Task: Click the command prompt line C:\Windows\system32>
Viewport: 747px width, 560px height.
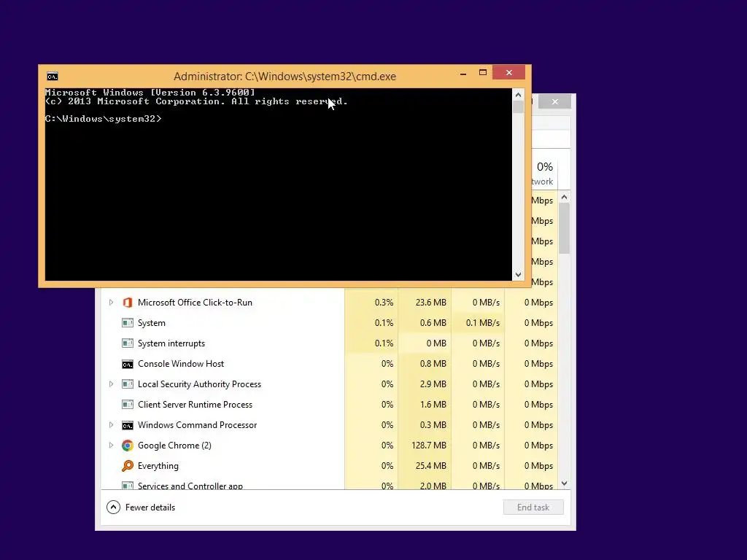Action: click(104, 119)
